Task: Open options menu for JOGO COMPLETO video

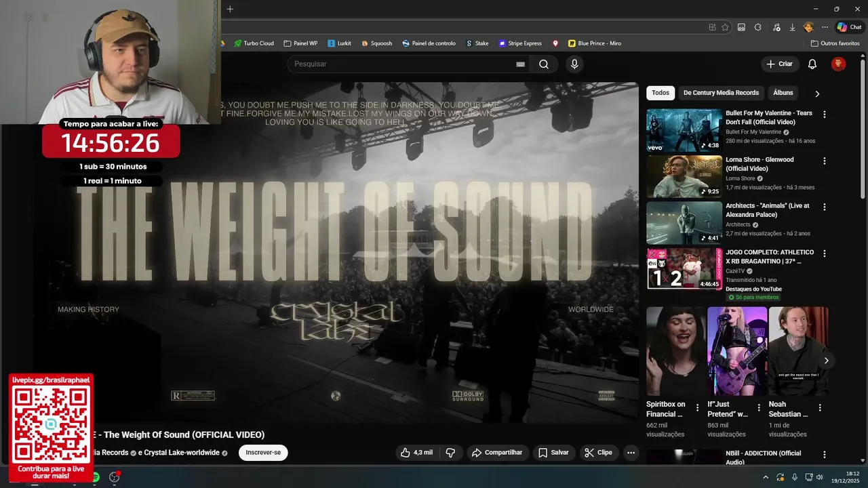Action: pos(825,253)
